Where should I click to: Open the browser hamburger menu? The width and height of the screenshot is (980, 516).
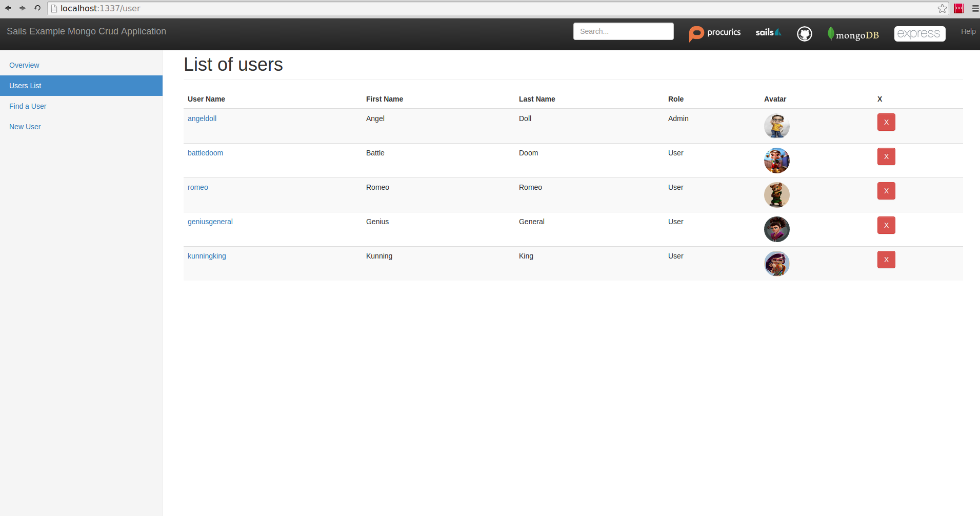pyautogui.click(x=975, y=8)
